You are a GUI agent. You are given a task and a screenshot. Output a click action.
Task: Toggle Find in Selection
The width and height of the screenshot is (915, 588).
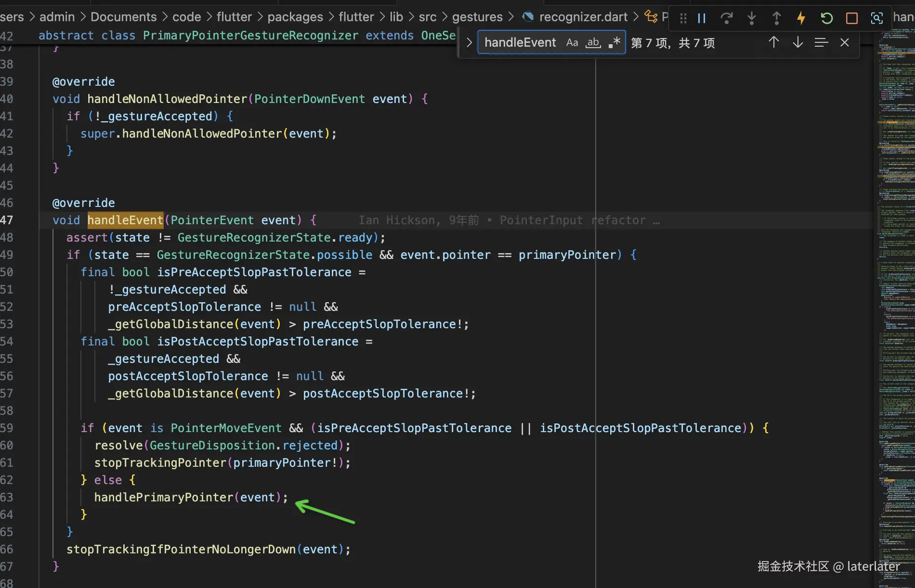821,42
